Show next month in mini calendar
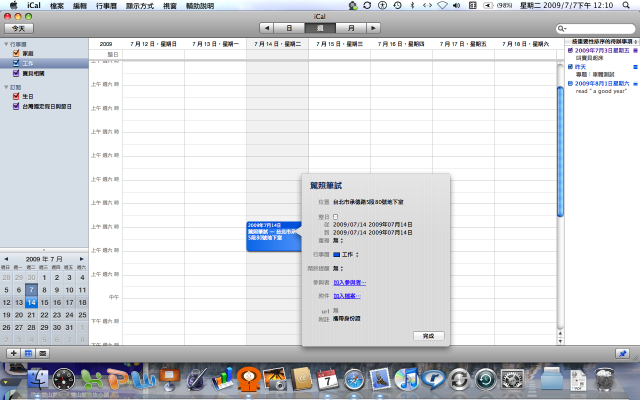 pos(82,259)
